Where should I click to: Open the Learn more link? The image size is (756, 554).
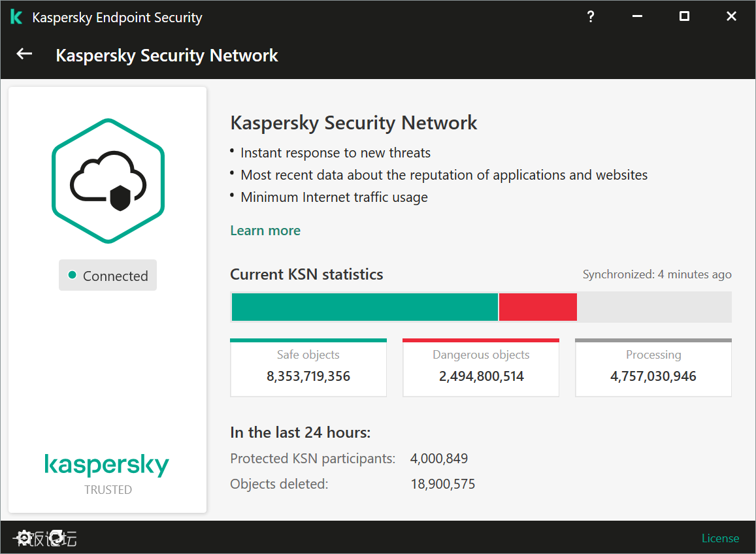click(x=265, y=231)
